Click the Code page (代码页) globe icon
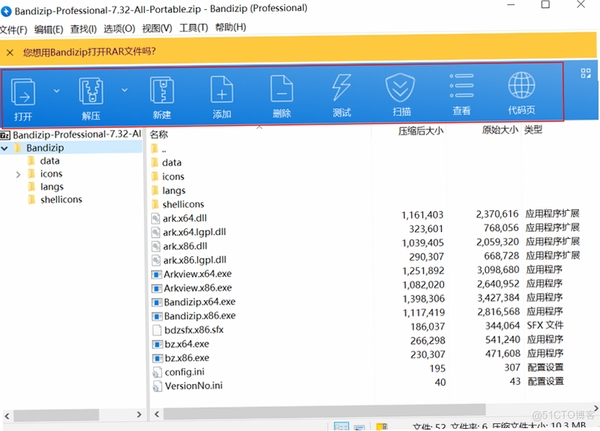This screenshot has width=600, height=431. [522, 85]
